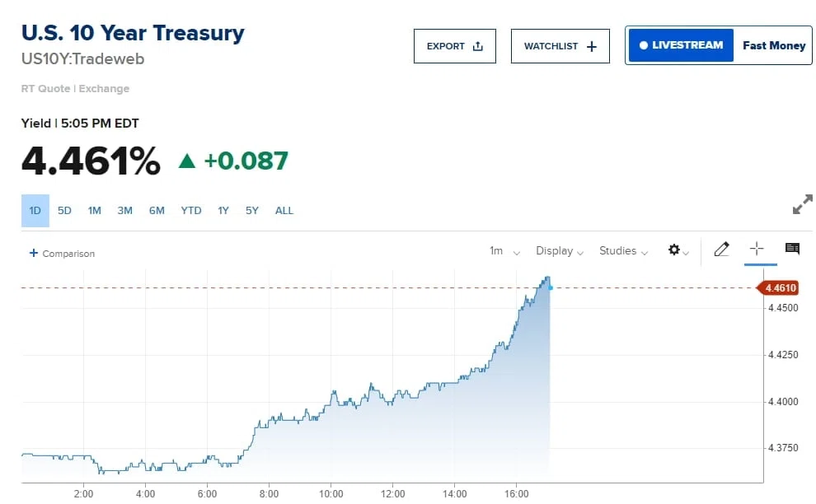Select the 1D range tab
The width and height of the screenshot is (816, 504).
[x=35, y=211]
